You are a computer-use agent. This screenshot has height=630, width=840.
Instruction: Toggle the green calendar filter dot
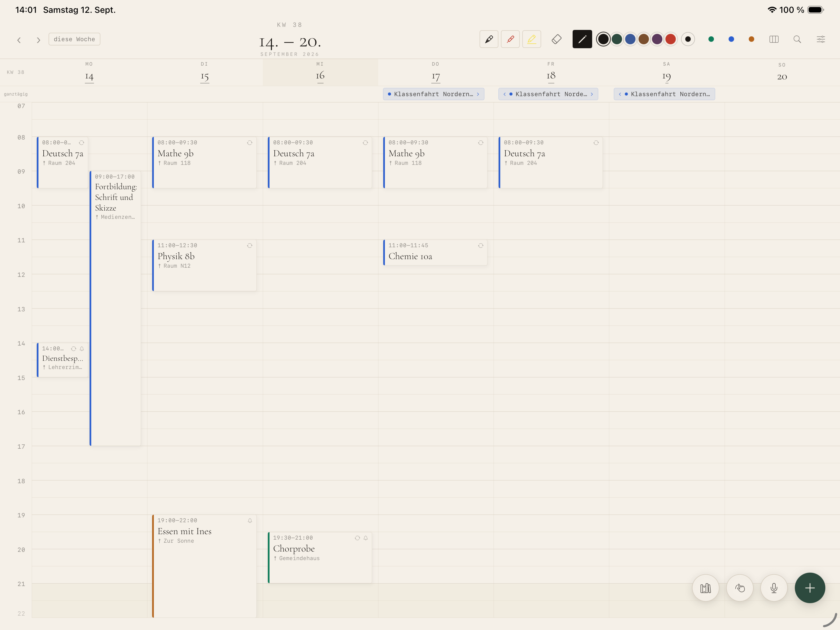tap(711, 39)
